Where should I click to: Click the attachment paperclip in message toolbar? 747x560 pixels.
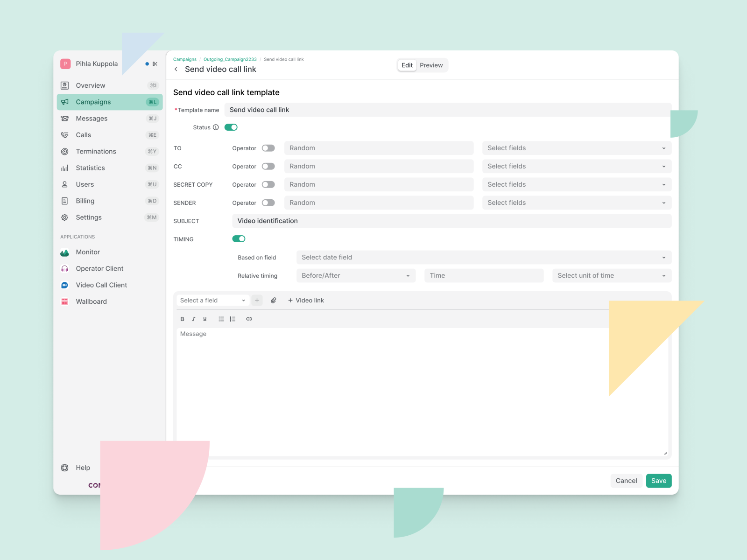point(274,300)
